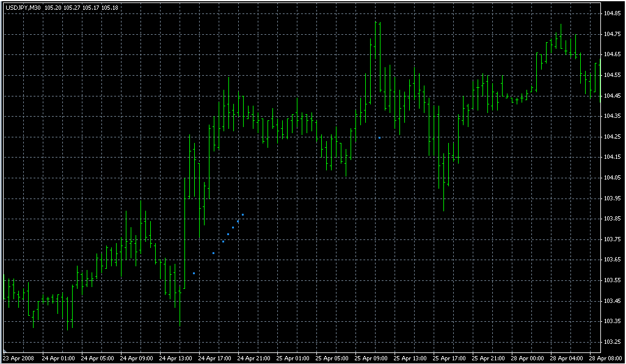Click the topmost dot of the rising blue series
626x364 pixels.
pyautogui.click(x=242, y=214)
